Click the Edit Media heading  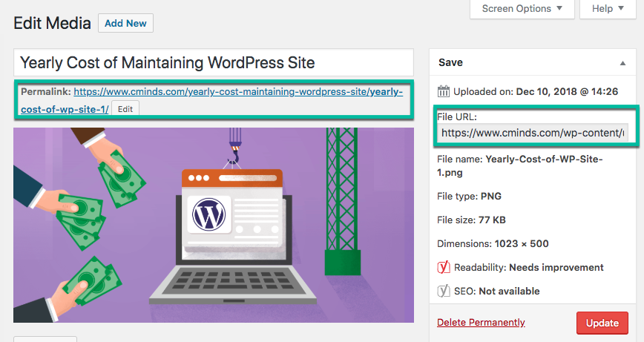click(52, 24)
